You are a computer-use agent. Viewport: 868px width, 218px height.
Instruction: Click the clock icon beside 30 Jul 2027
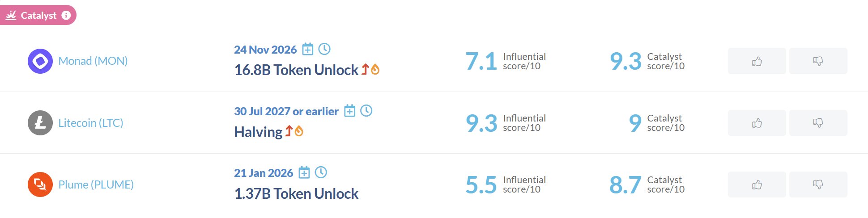coord(366,111)
